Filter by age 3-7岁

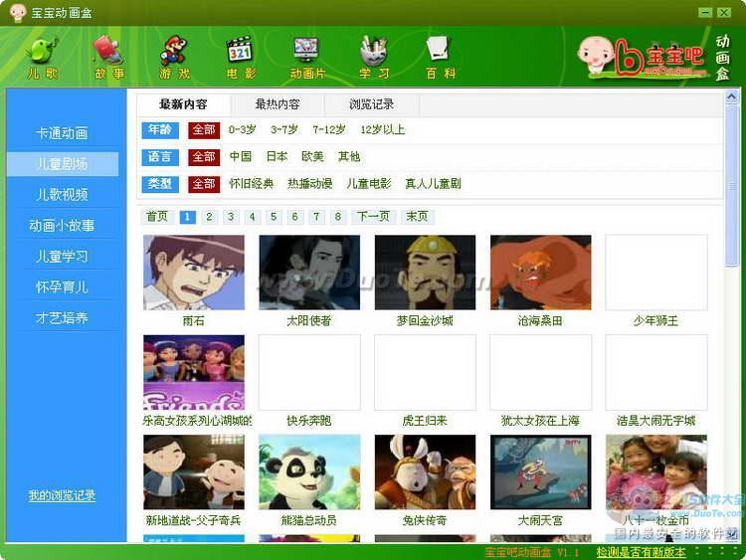pos(284,130)
